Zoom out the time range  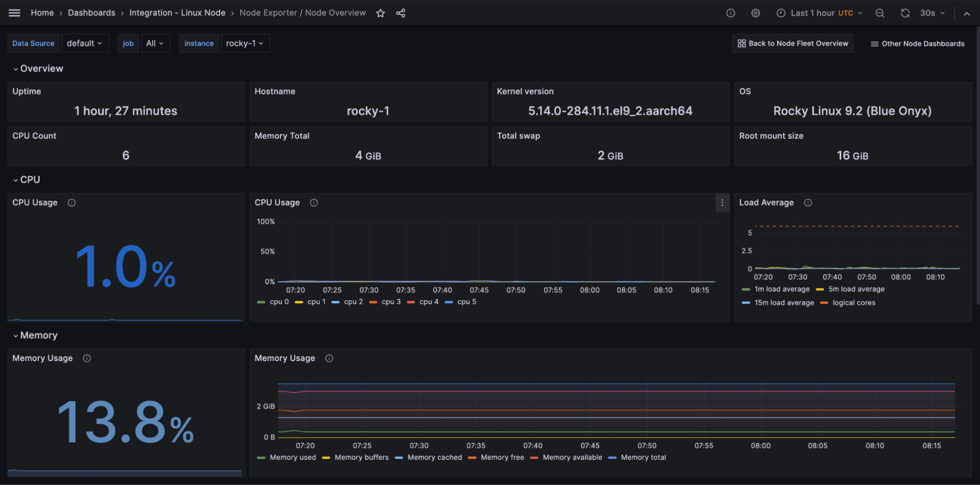pyautogui.click(x=879, y=13)
